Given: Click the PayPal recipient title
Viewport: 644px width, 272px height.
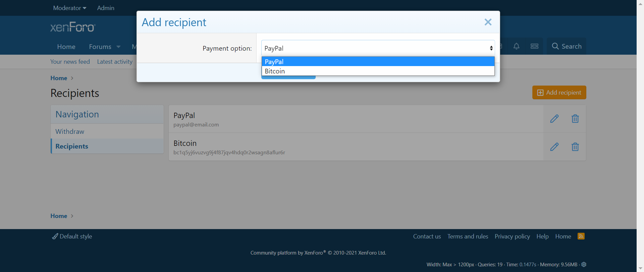Looking at the screenshot, I should [184, 115].
